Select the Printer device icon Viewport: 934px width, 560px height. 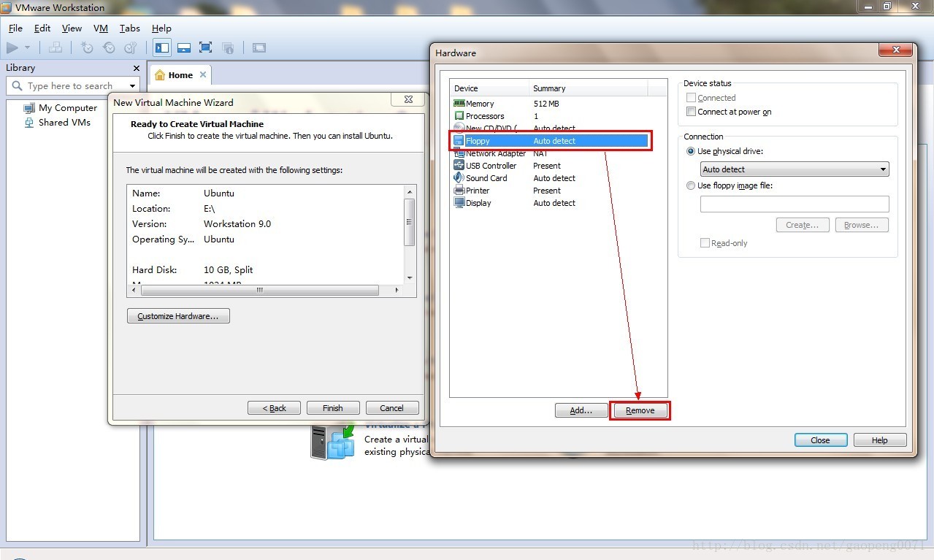point(459,191)
